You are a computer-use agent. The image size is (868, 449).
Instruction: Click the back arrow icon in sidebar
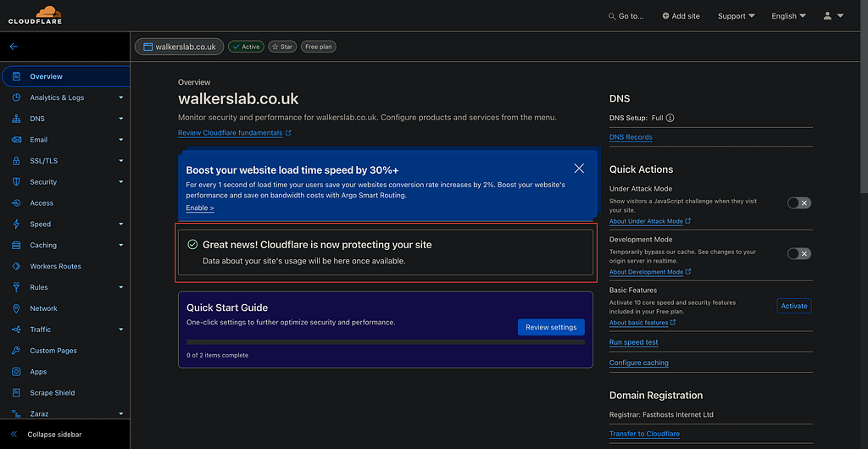pos(14,47)
